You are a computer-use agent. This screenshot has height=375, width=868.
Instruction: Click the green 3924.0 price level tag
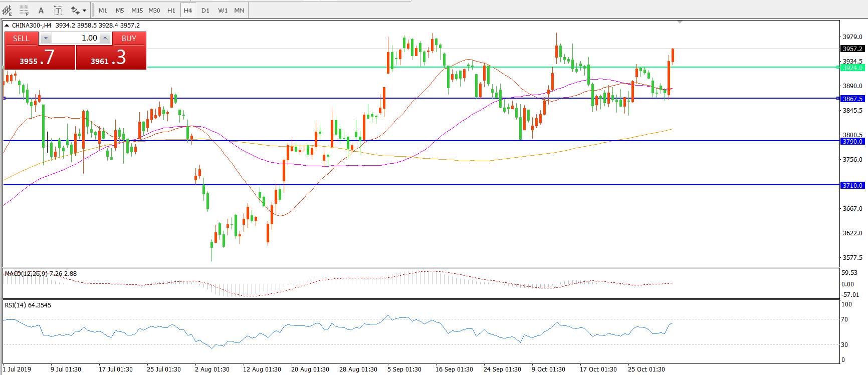(852, 68)
